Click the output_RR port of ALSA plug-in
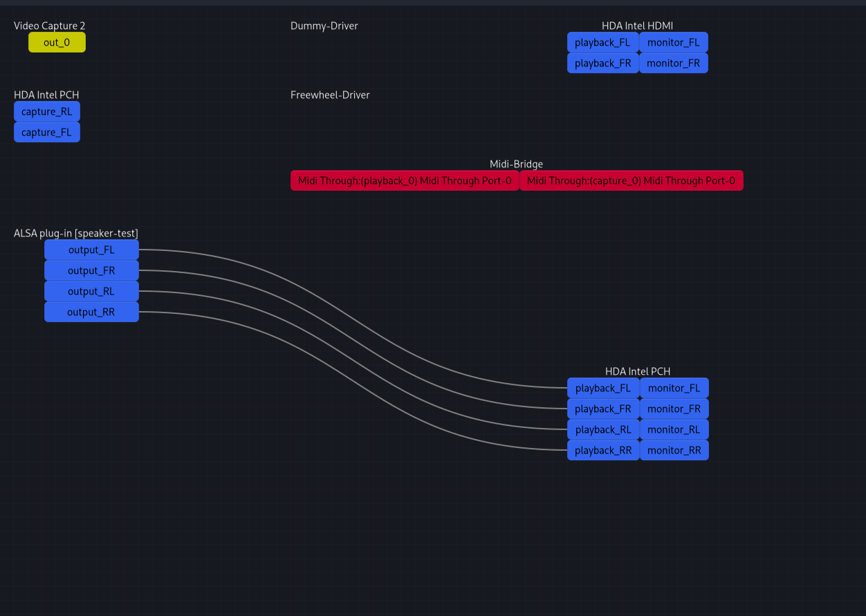Screen dimensions: 866x616 pos(91,312)
